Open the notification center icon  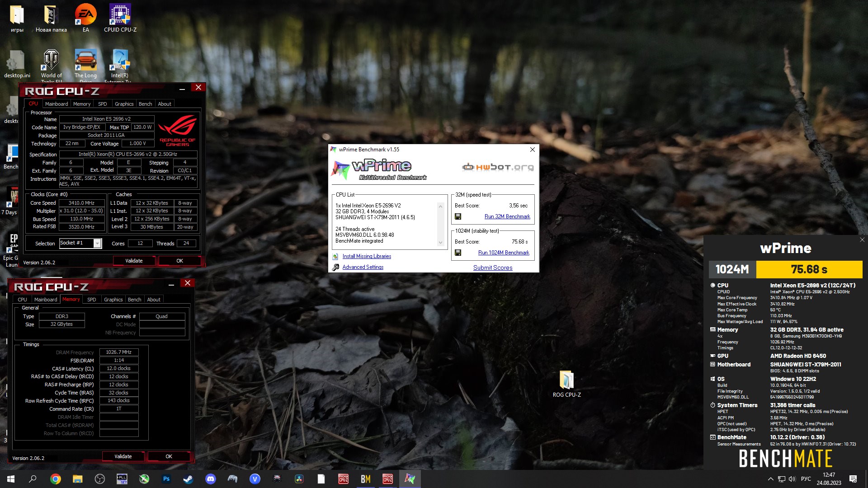853,479
